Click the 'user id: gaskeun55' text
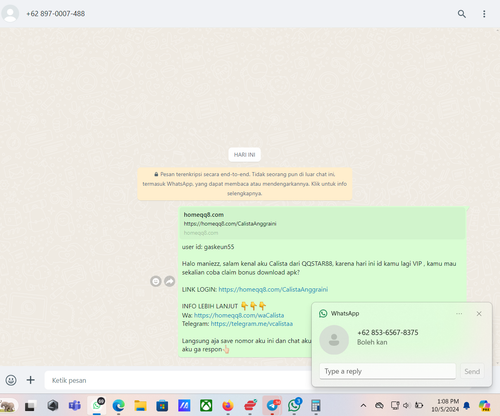This screenshot has width=500, height=416. click(208, 247)
